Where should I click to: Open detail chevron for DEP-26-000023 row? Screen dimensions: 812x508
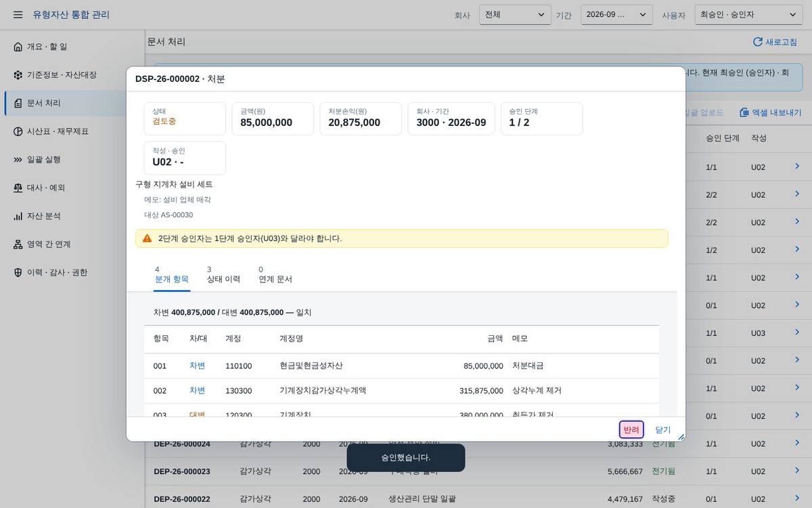pyautogui.click(x=797, y=471)
